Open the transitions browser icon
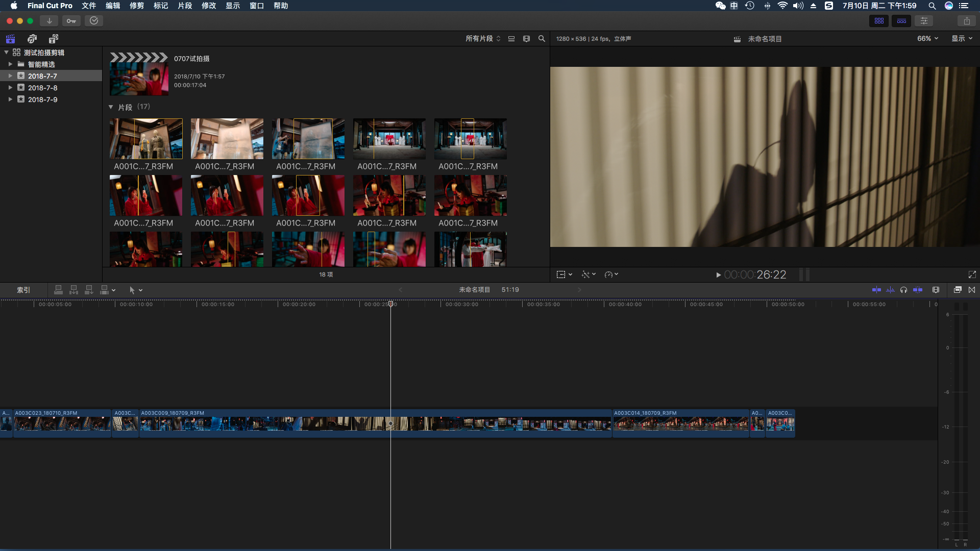 click(972, 290)
